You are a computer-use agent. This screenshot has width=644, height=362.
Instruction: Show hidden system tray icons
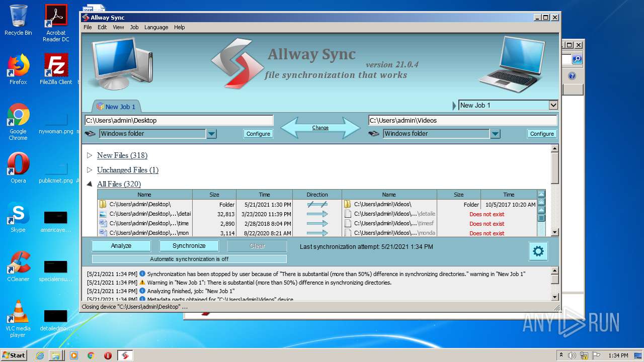click(x=561, y=355)
